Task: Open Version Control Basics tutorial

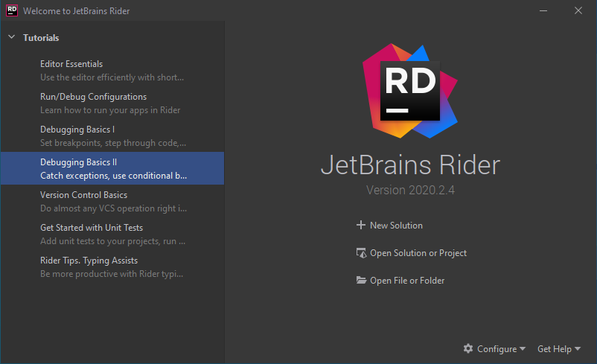Action: tap(112, 202)
